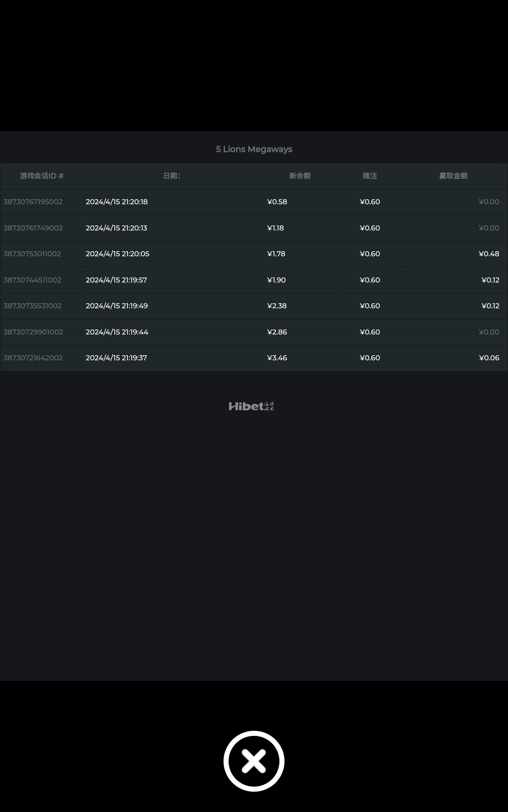Click the 赌注 column header
The height and width of the screenshot is (812, 508).
[370, 176]
